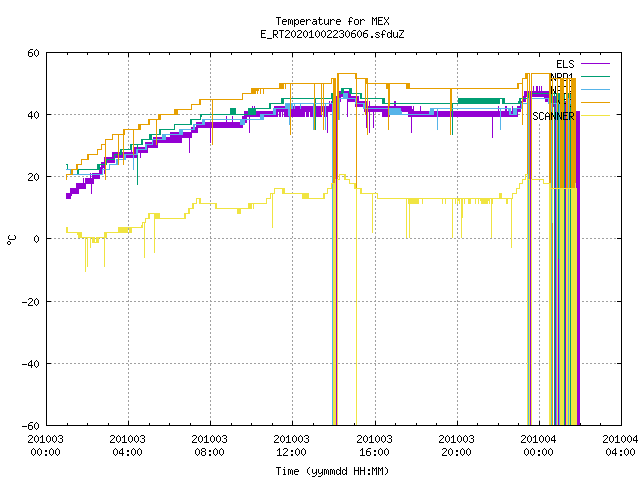640x480 pixels.
Task: Select the file name 'E_RT20201002230606.sfduZ'
Action: 332,34
